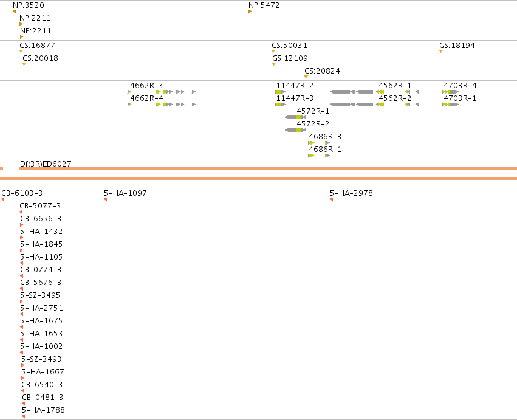The width and height of the screenshot is (517, 420).
Task: Click the 4686R-3 transcript glyph
Action: pos(319,143)
